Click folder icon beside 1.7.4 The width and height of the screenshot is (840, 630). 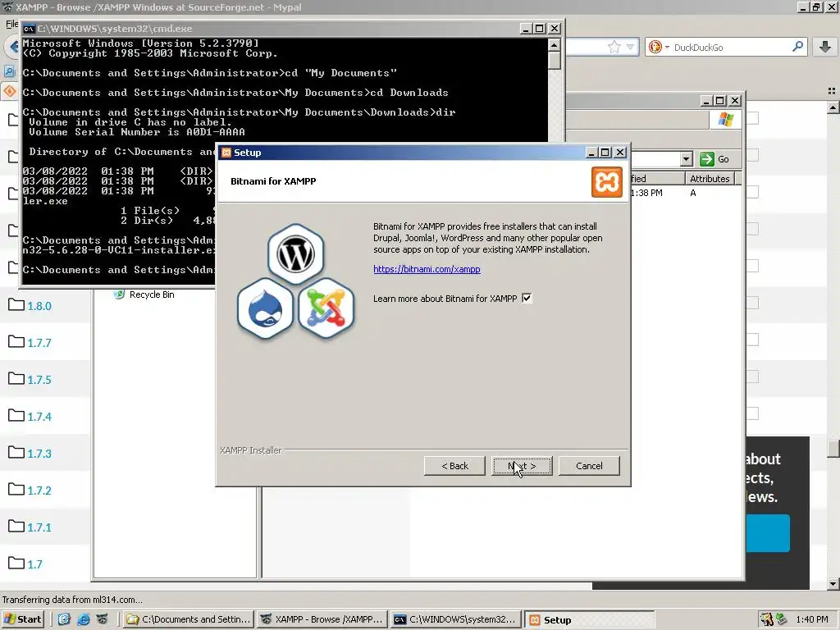(x=16, y=415)
